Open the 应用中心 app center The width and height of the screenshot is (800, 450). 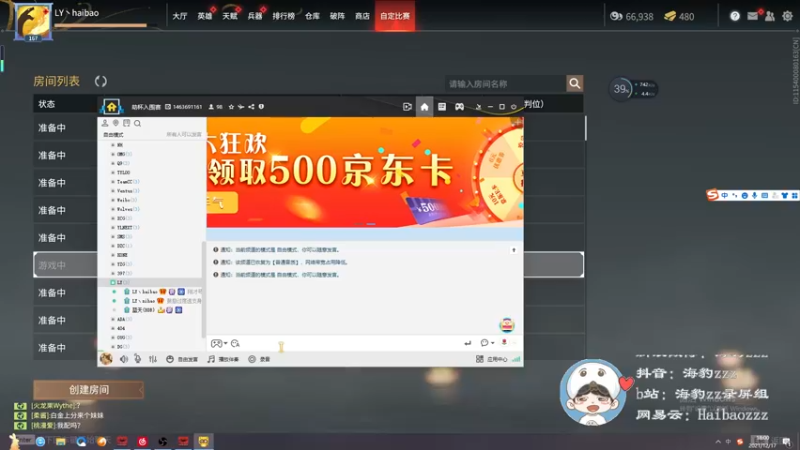492,359
